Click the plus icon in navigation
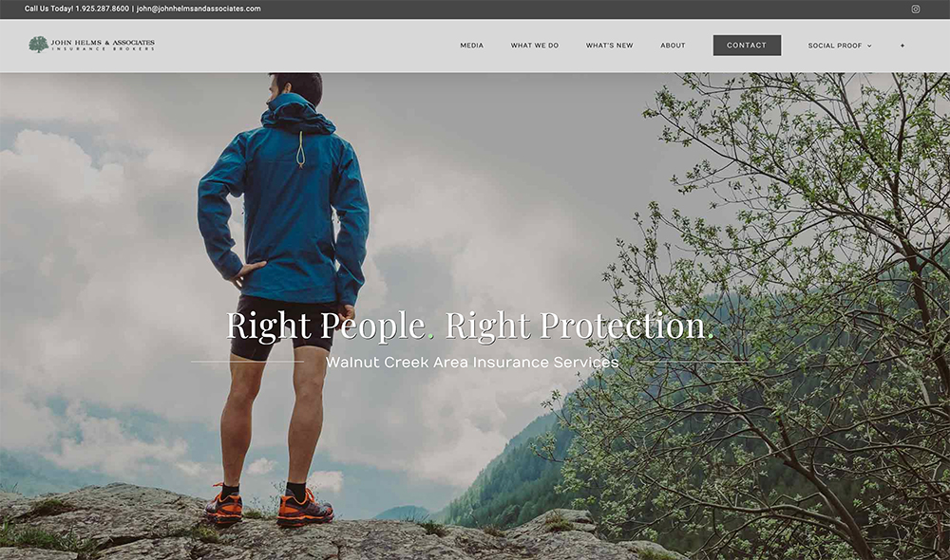This screenshot has height=560, width=950. pos(902,46)
